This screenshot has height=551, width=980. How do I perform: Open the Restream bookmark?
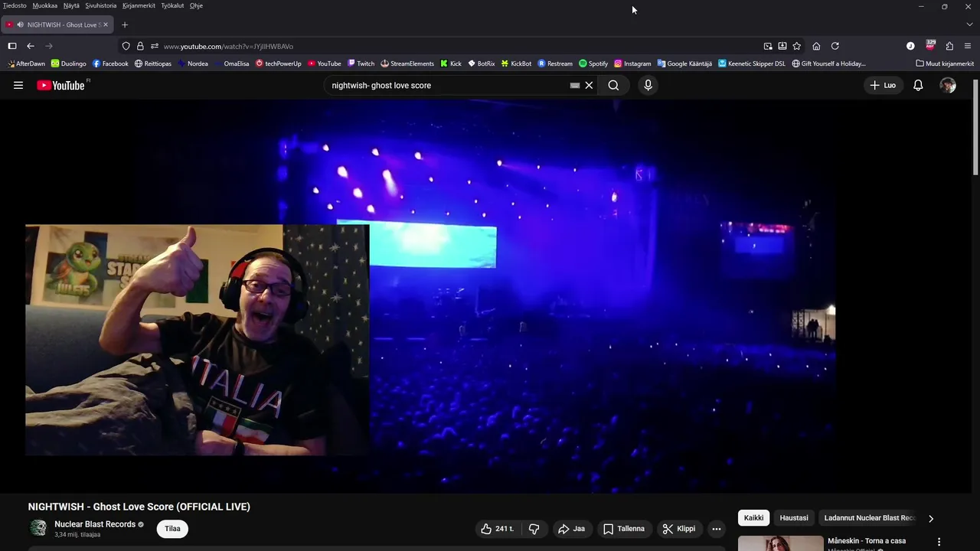click(555, 64)
